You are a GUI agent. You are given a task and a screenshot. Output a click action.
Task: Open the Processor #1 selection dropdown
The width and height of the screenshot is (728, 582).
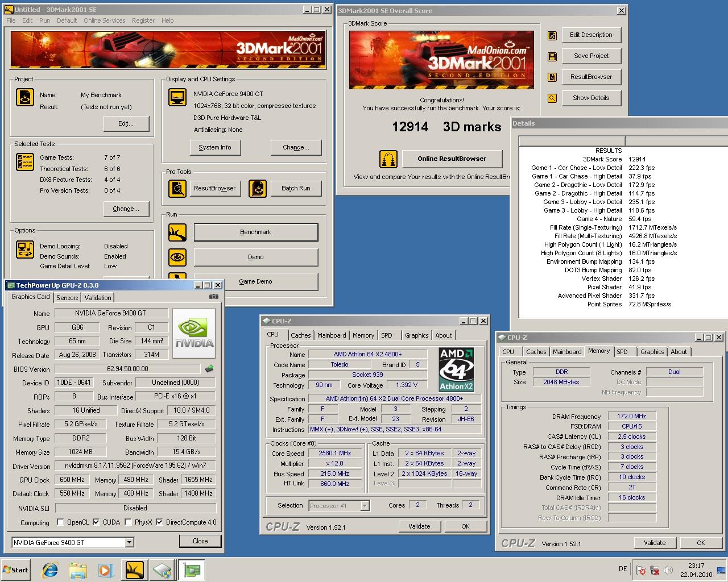(365, 505)
